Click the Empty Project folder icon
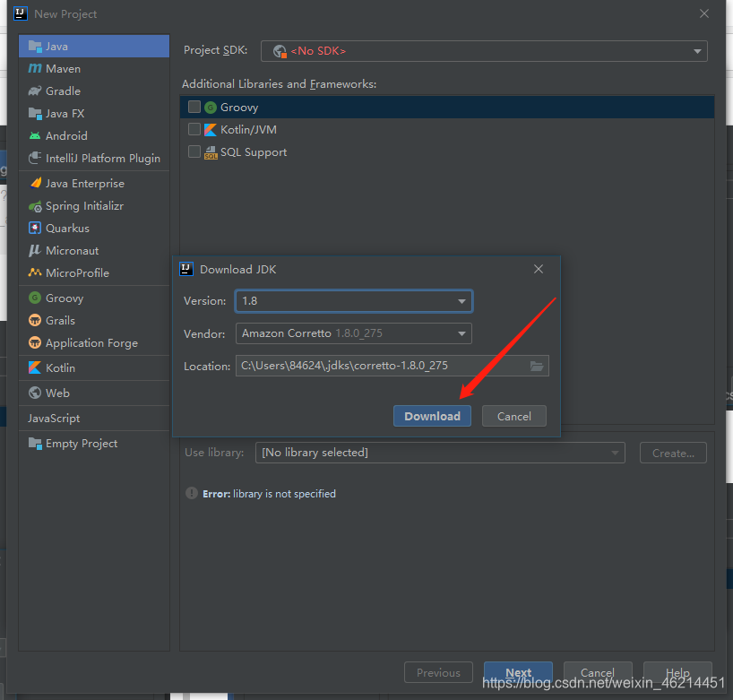 (x=35, y=444)
